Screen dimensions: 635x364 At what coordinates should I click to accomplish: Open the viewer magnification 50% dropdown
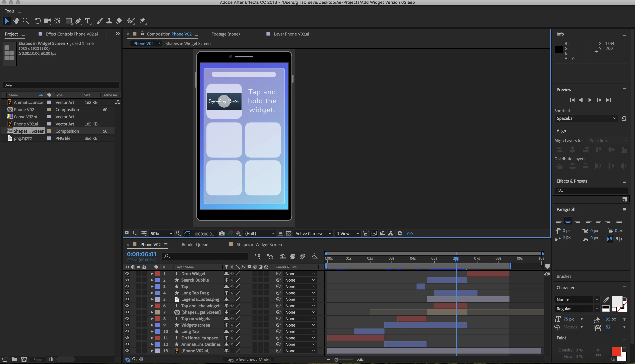tap(161, 233)
